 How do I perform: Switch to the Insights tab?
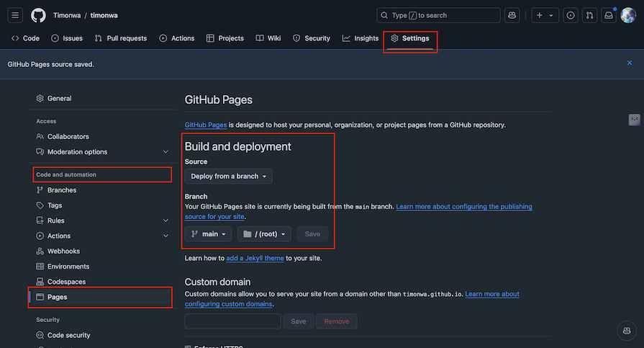click(360, 38)
